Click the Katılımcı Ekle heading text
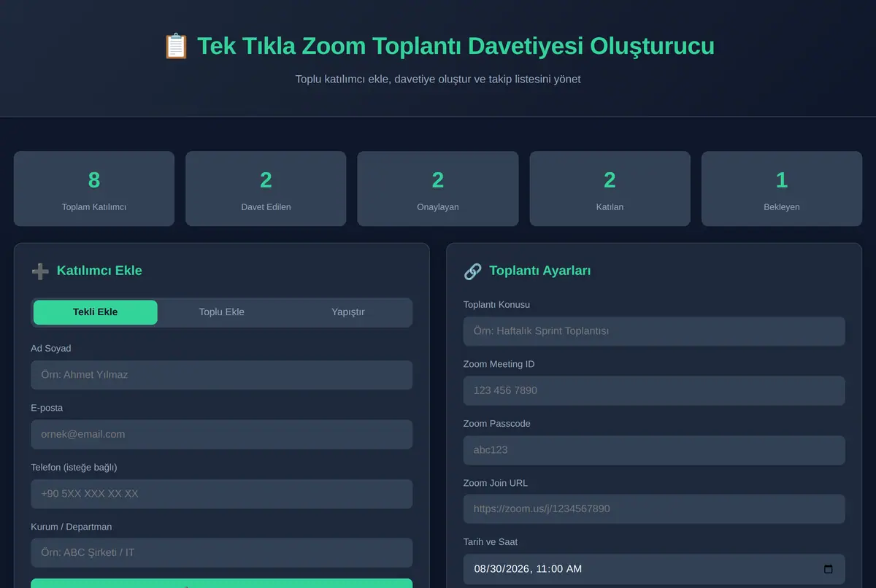Image resolution: width=876 pixels, height=588 pixels. tap(99, 271)
